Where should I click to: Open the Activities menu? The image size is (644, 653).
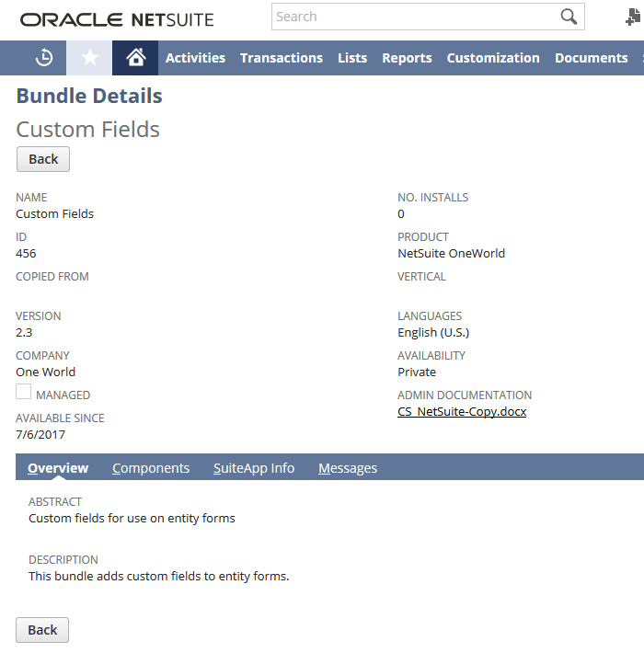pyautogui.click(x=195, y=58)
